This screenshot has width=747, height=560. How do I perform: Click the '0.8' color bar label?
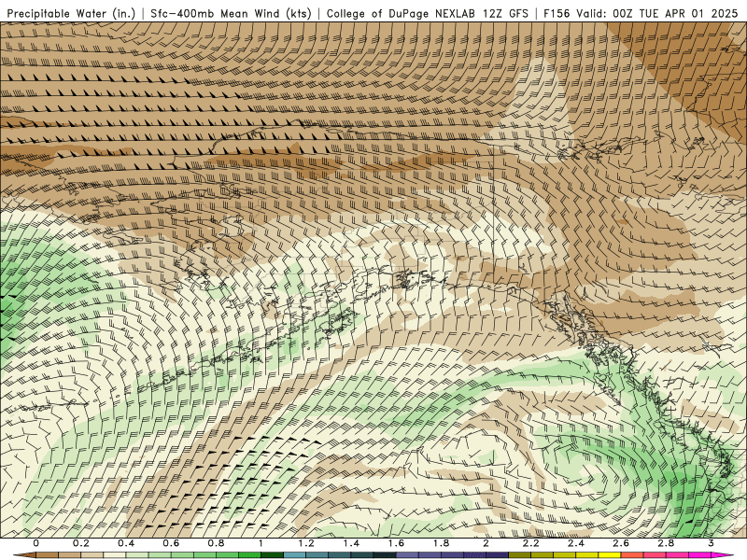(x=216, y=543)
